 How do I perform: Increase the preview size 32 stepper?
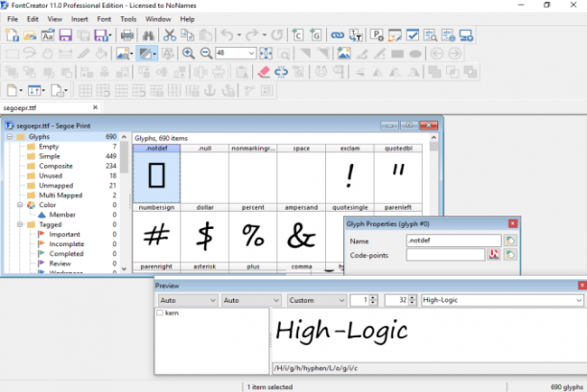click(411, 297)
